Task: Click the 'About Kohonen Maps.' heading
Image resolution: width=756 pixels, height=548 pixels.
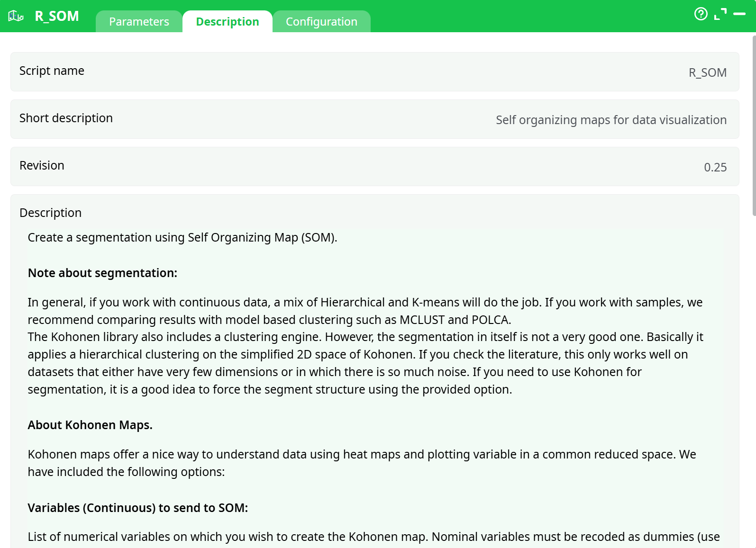Action: [x=90, y=425]
